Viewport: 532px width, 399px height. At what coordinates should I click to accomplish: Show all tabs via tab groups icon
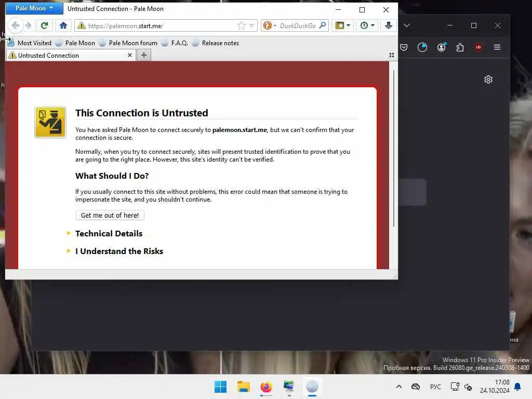[392, 55]
